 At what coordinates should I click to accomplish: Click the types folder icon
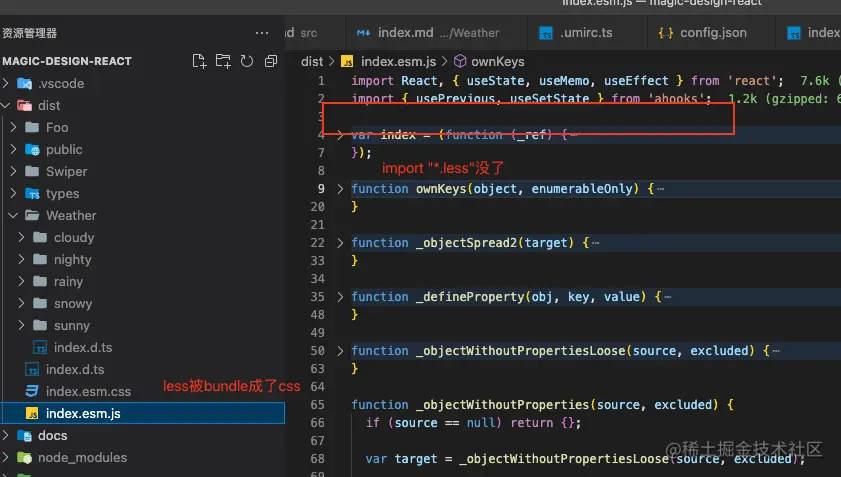pyautogui.click(x=33, y=194)
